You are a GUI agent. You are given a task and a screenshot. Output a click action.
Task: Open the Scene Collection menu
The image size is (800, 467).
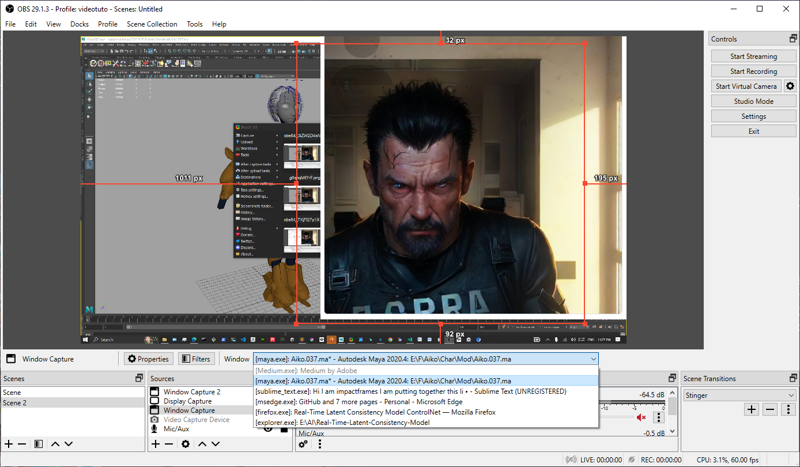pyautogui.click(x=152, y=24)
